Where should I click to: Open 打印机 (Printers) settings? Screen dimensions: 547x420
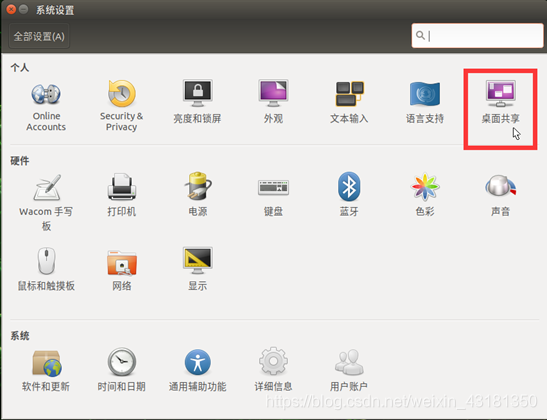[121, 195]
